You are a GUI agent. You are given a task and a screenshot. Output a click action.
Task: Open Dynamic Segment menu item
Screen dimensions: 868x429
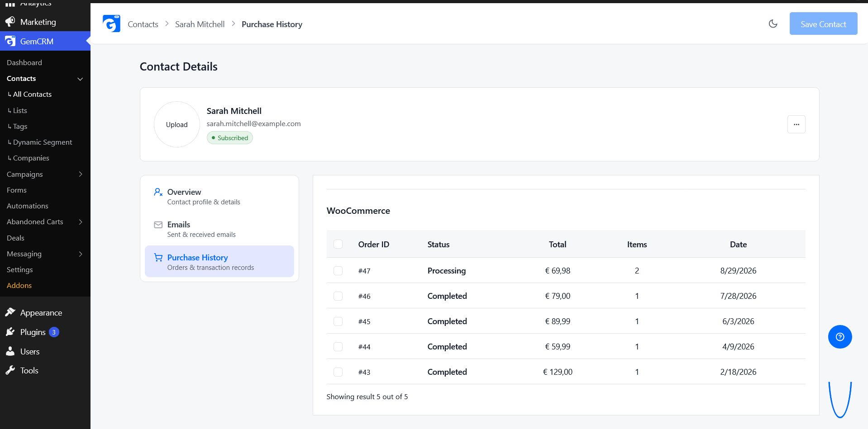[x=43, y=142]
